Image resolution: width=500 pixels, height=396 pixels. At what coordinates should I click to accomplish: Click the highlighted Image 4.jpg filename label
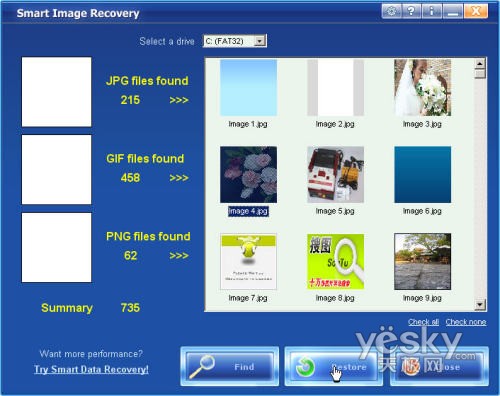coord(248,211)
